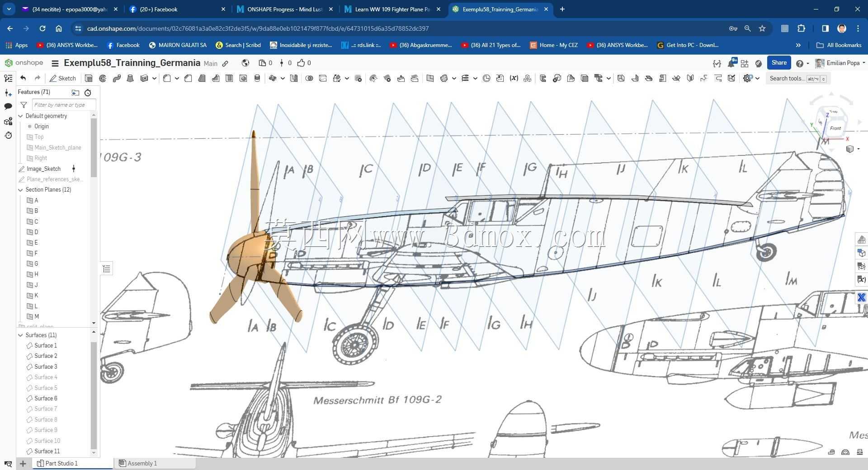
Task: Select the Split tool
Action: 323,78
